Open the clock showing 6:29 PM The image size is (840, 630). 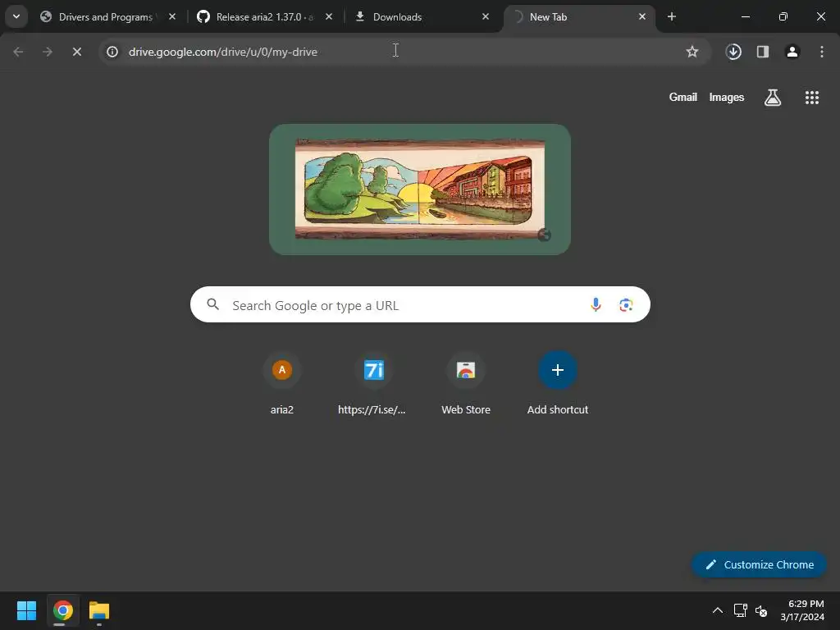coord(802,610)
